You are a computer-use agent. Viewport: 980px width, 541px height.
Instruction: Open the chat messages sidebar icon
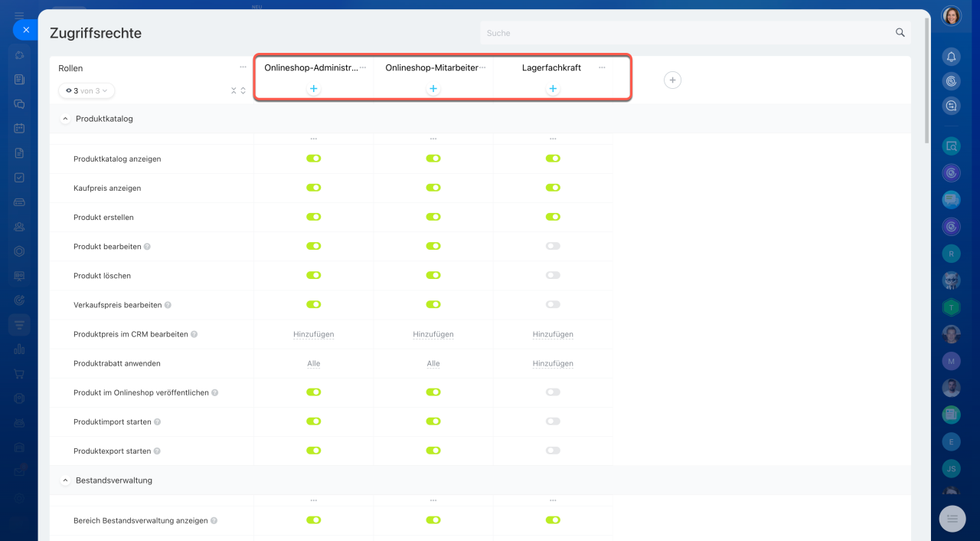[x=20, y=103]
